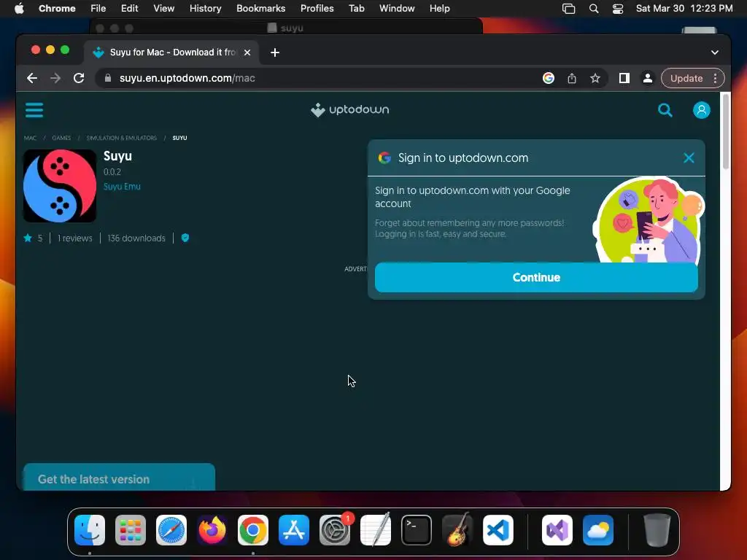Open the Uptodown hamburger menu
The image size is (747, 560).
(x=34, y=110)
